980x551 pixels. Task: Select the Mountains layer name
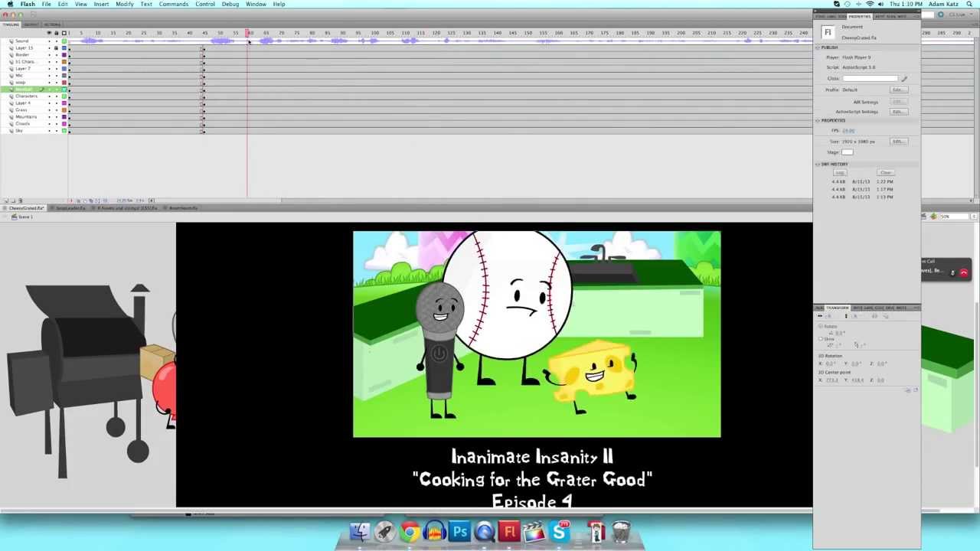[x=26, y=117]
